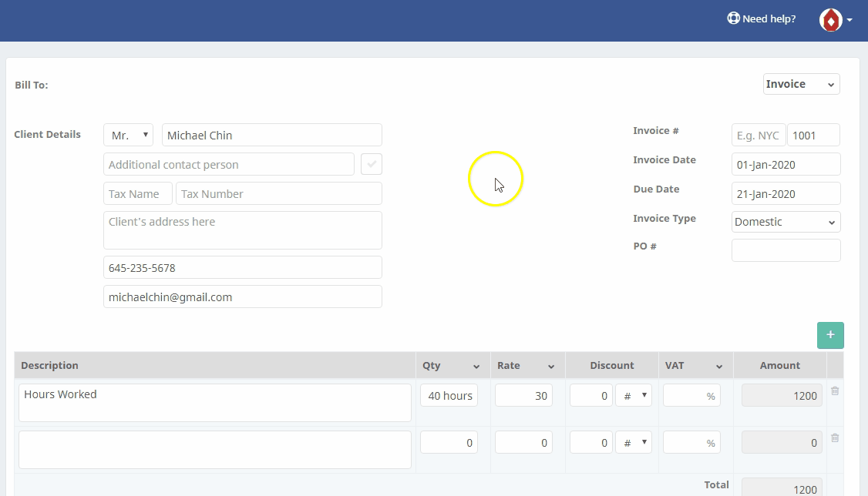
Task: Click the discount value field in the Hours Worked row
Action: [x=591, y=395]
